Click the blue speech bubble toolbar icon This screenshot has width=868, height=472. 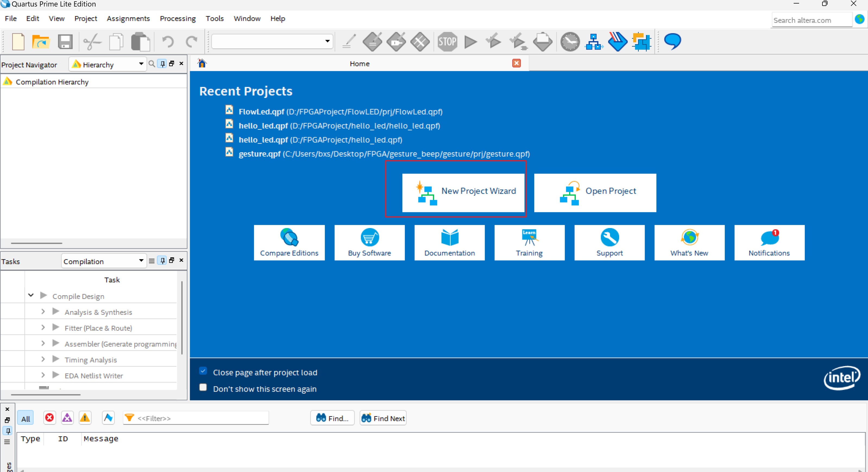(673, 42)
